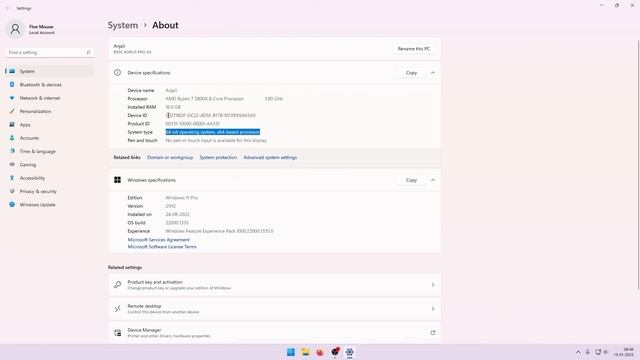Click the Related settings heading
This screenshot has width=640, height=360.
click(125, 268)
